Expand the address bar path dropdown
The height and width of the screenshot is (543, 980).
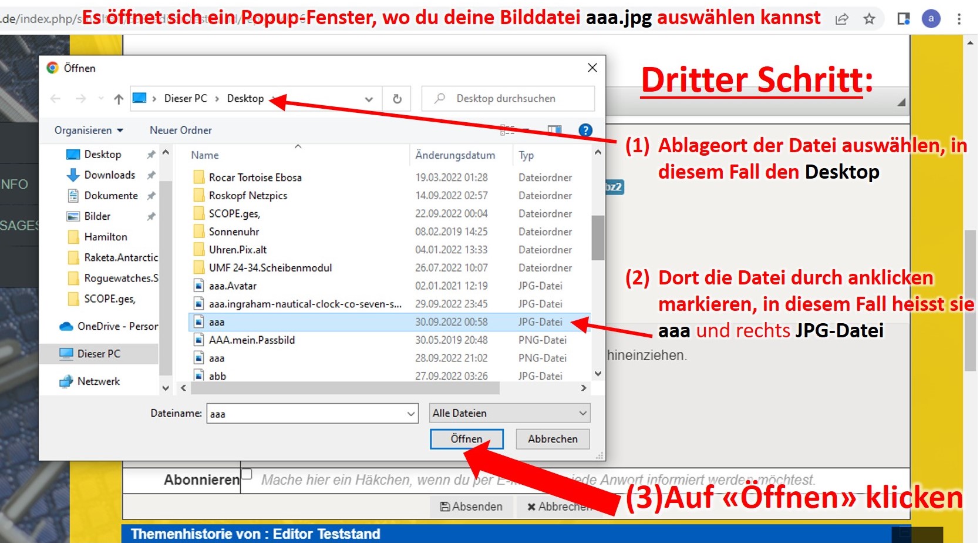[369, 99]
